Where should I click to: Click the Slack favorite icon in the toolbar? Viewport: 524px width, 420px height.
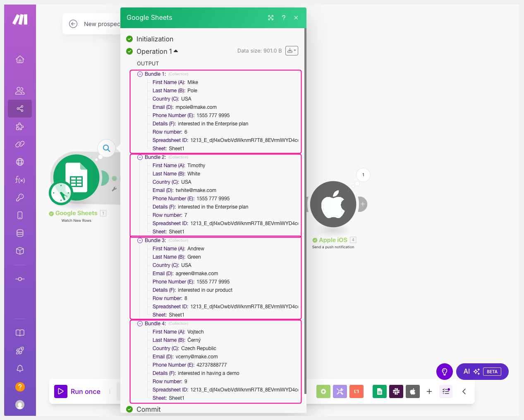(396, 391)
